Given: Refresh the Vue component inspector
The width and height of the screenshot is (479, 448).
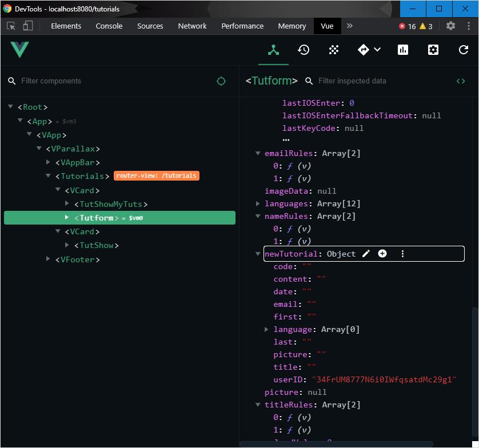Looking at the screenshot, I should (463, 50).
